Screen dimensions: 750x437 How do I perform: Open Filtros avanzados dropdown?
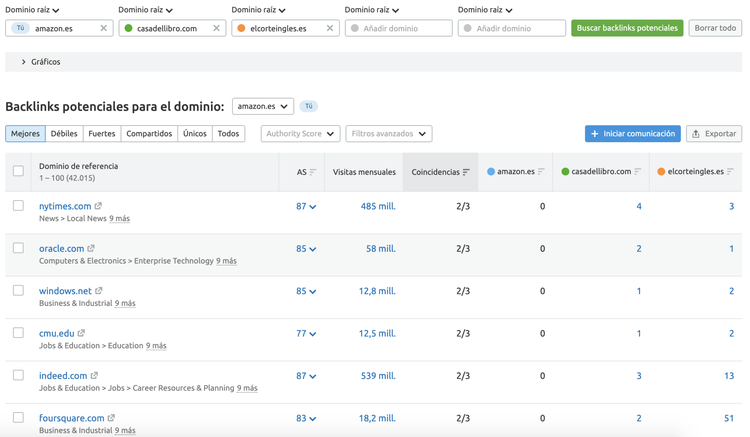[x=389, y=134]
